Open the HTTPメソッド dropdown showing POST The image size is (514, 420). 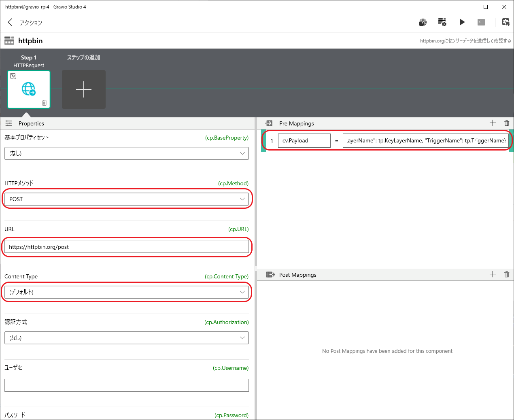click(x=127, y=199)
